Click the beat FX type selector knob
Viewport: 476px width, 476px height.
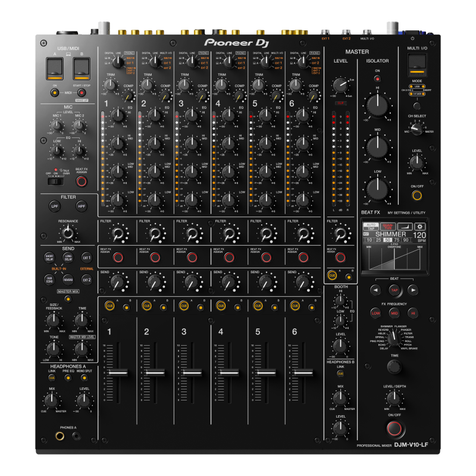coord(394,337)
